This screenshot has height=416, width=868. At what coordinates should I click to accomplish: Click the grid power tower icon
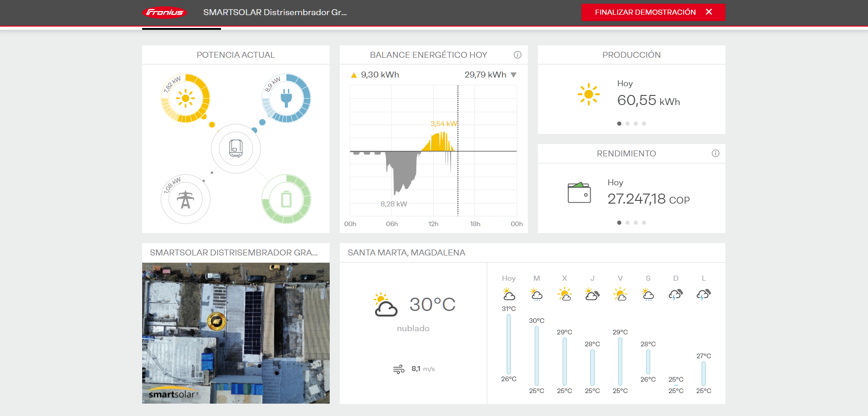(185, 200)
